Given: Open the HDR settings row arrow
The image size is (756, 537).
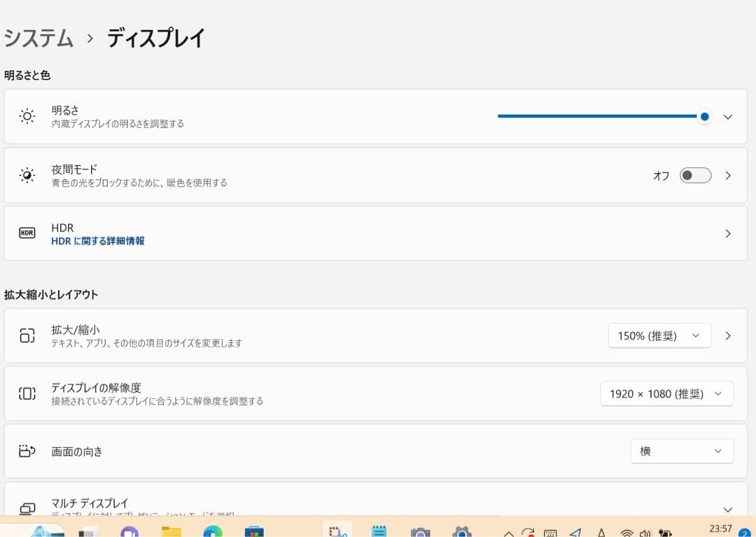Looking at the screenshot, I should click(728, 234).
